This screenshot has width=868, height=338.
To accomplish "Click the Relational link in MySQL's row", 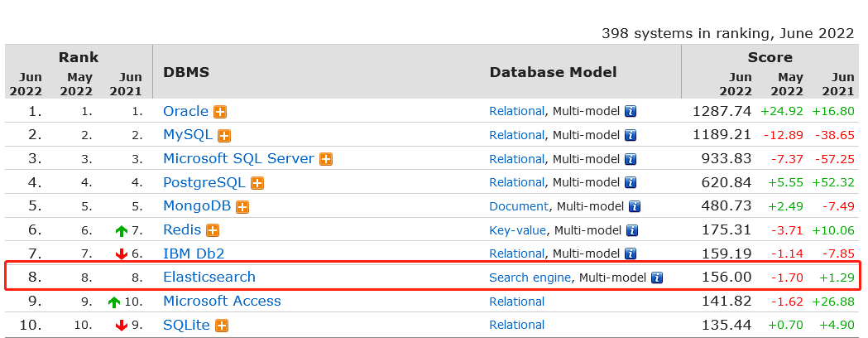I will point(517,135).
